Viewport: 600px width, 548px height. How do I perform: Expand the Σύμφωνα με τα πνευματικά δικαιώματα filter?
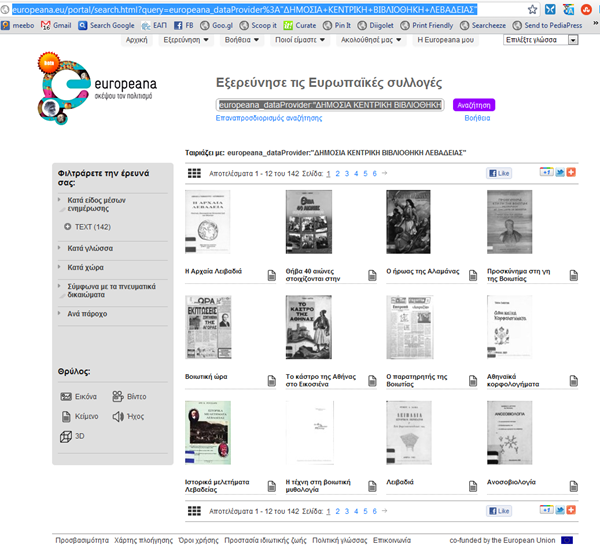pyautogui.click(x=111, y=290)
